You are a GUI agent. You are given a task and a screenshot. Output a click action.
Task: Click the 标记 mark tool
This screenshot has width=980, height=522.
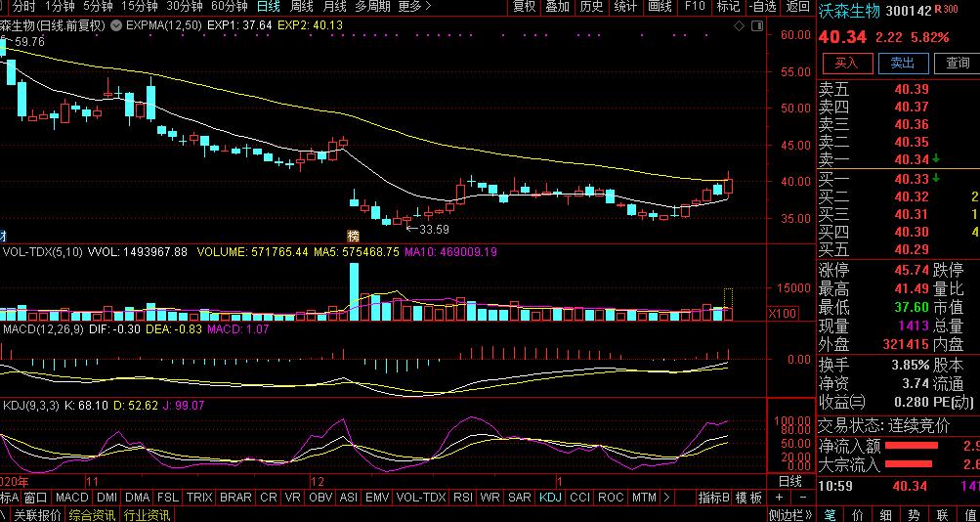pyautogui.click(x=728, y=7)
